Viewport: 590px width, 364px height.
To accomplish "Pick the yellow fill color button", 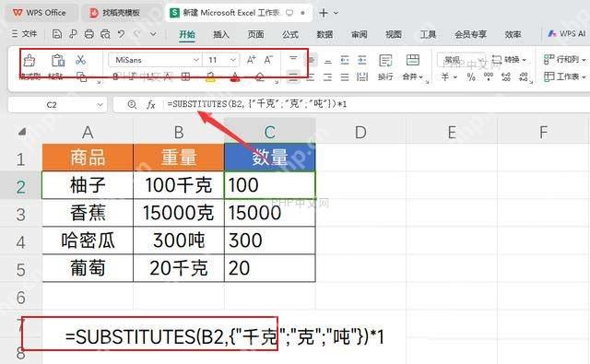I will coord(211,77).
